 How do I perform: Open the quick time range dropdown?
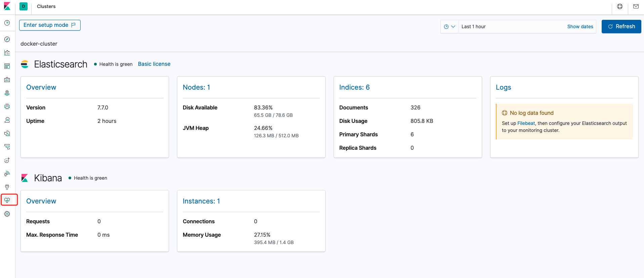pos(449,27)
